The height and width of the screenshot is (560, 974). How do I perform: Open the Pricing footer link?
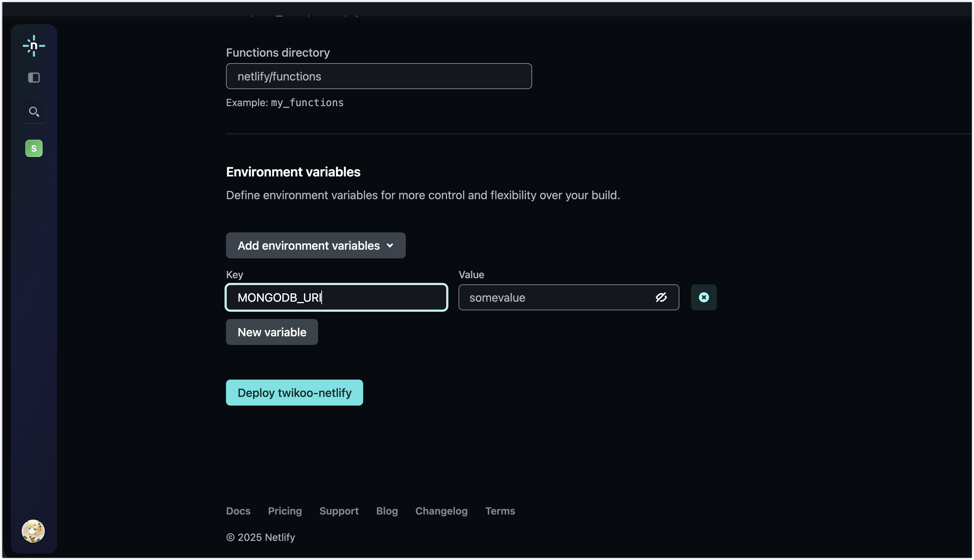pyautogui.click(x=285, y=511)
